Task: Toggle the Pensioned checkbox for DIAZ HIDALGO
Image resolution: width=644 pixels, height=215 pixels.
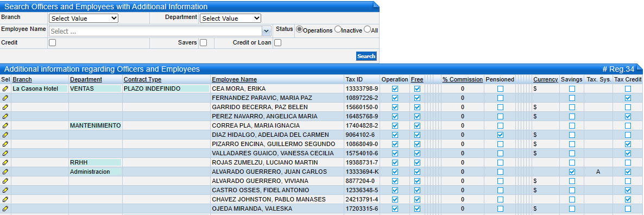Action: (500, 135)
